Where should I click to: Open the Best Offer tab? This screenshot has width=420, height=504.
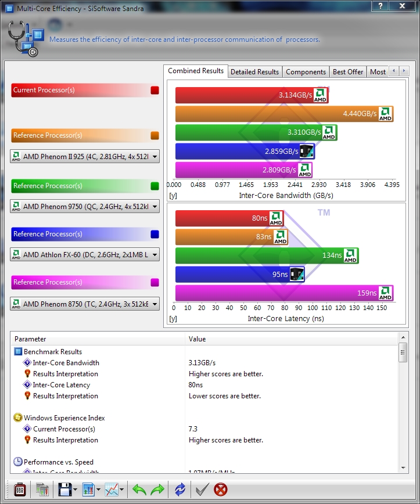[347, 71]
